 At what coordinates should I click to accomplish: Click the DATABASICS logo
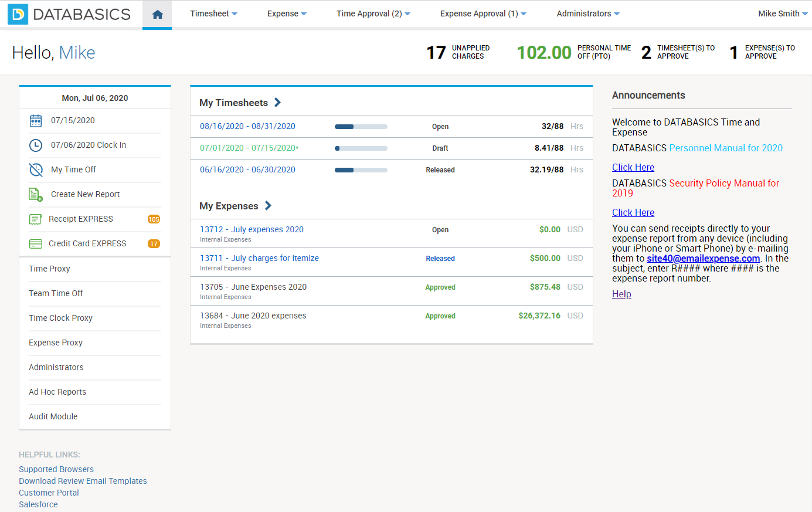69,14
